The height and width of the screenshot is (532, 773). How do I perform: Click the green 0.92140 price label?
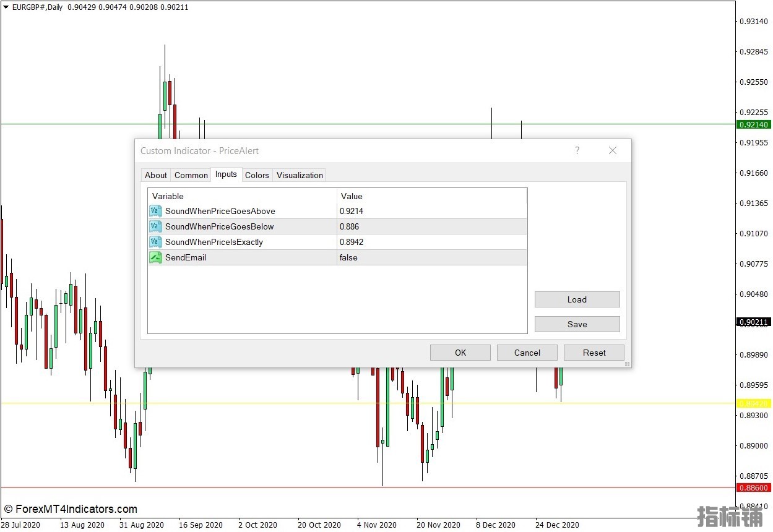coord(754,124)
